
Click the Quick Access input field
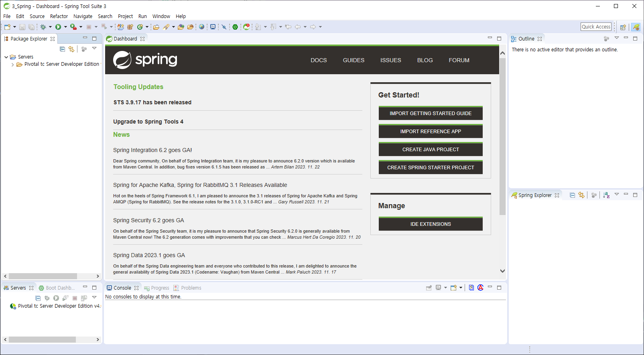tap(596, 27)
